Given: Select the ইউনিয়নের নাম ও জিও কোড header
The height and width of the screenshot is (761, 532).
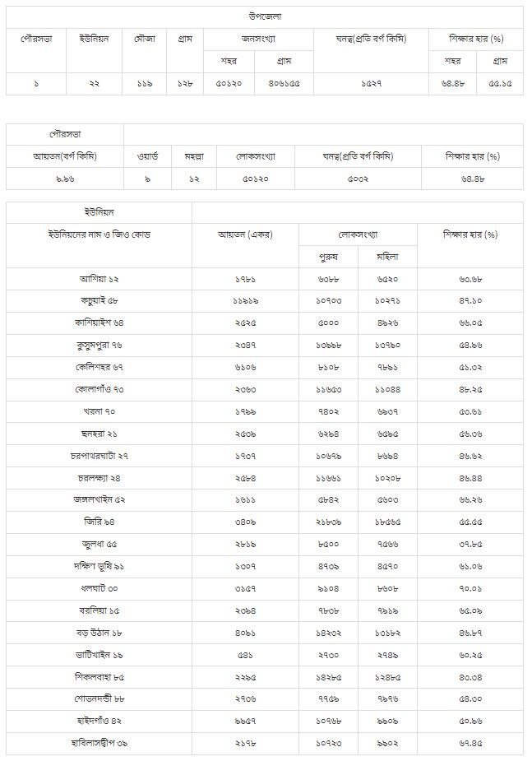Looking at the screenshot, I should tap(99, 234).
